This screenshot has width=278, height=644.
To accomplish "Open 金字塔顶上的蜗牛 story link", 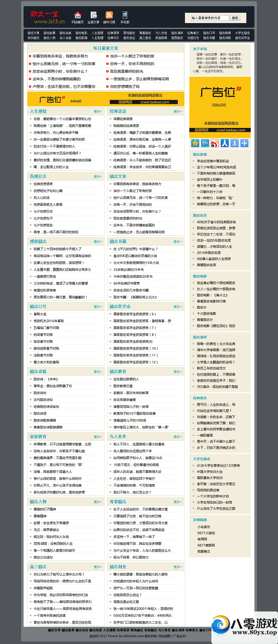I will (x=209, y=179).
